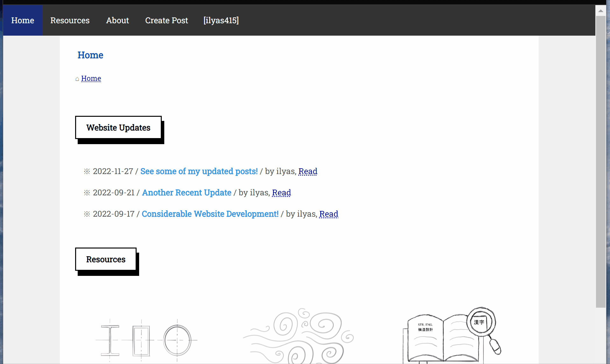610x364 pixels.
Task: Click Read link for 2022-09-17 post
Action: pyautogui.click(x=329, y=214)
